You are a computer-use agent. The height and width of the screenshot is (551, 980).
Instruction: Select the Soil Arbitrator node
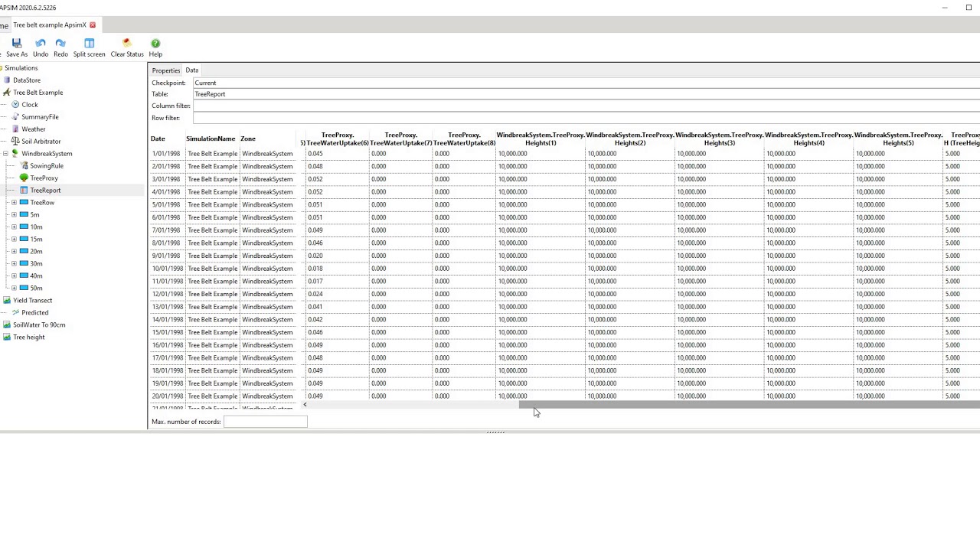pos(41,142)
